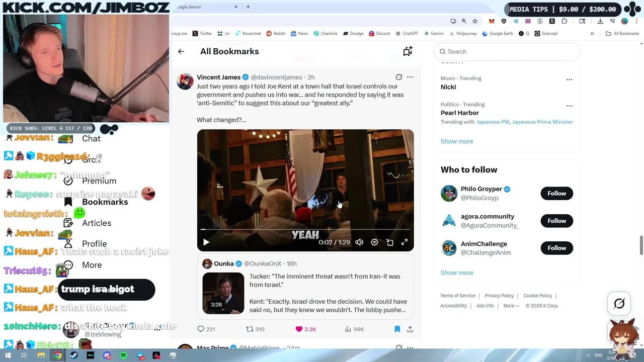Open the Chrome extensions puzzle icon
The image size is (644, 362).
(564, 21)
